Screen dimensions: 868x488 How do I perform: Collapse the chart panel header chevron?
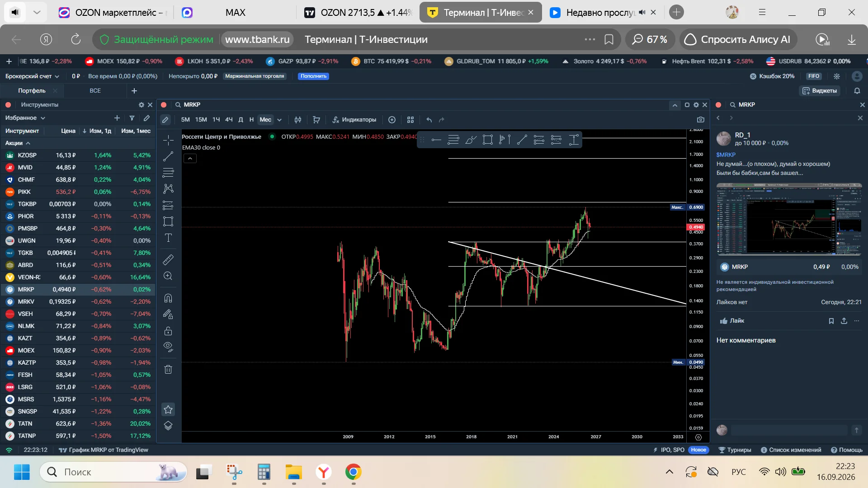click(x=675, y=105)
